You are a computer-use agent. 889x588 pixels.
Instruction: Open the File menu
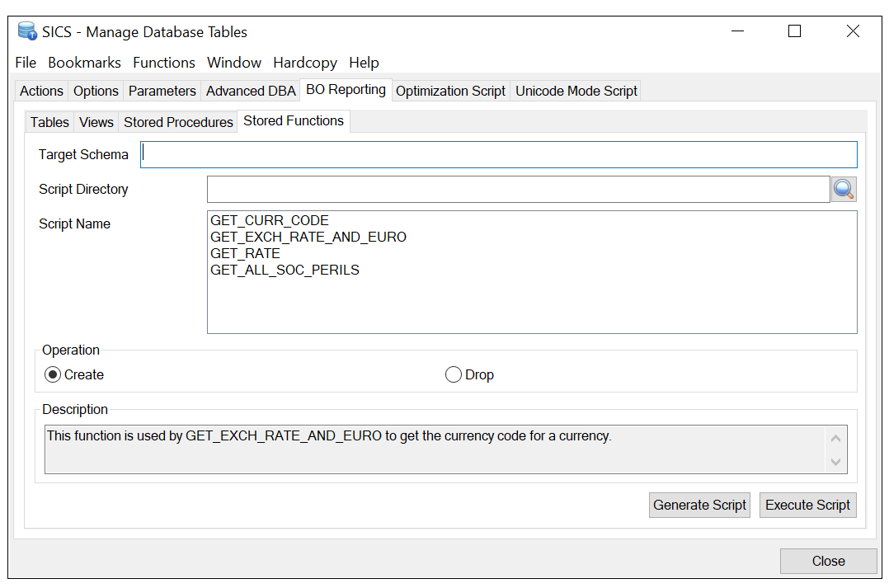coord(26,63)
